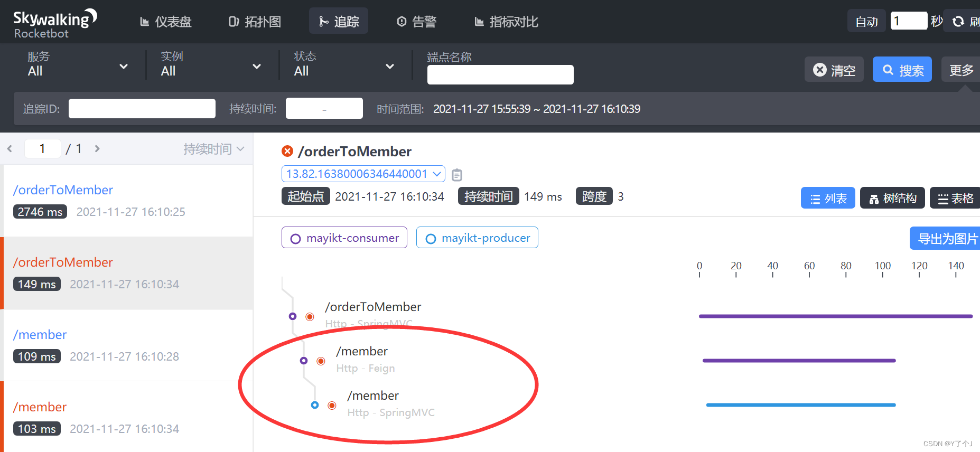
Task: Switch to 表格 table view
Action: pos(955,198)
